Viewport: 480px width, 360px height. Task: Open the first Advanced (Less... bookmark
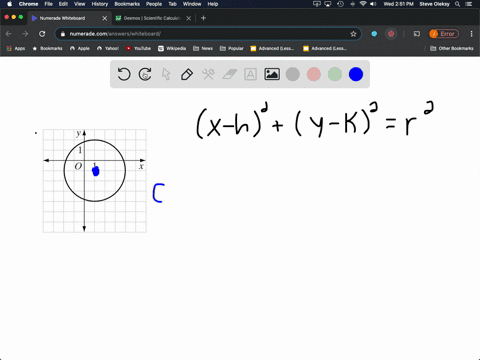pos(272,48)
